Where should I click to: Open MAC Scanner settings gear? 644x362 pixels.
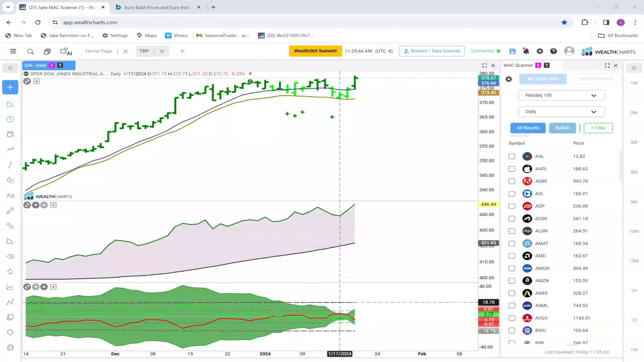509,79
